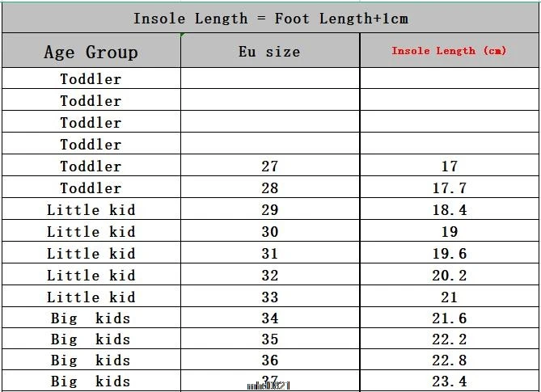Click the insole length 17 cell
Screen dimensions: 541x392
click(449, 166)
